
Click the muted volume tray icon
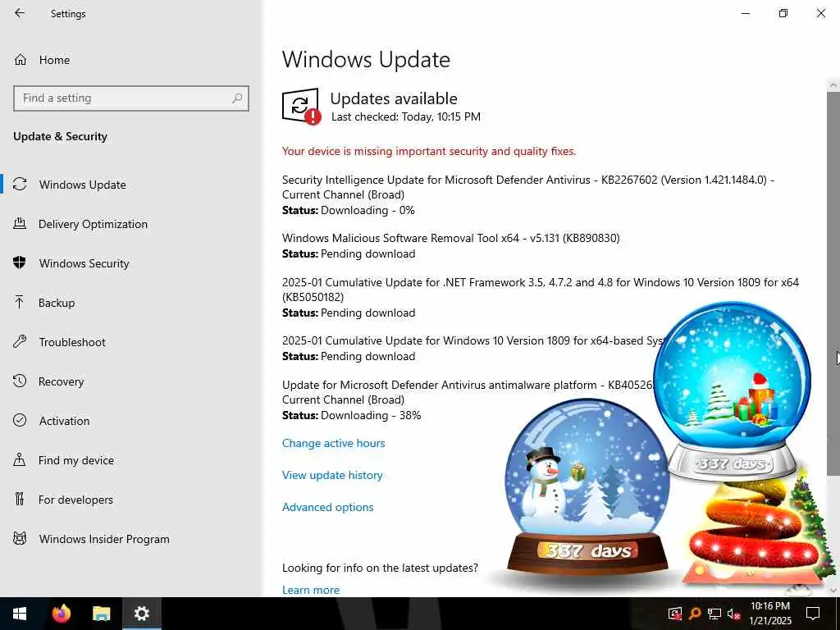click(733, 614)
